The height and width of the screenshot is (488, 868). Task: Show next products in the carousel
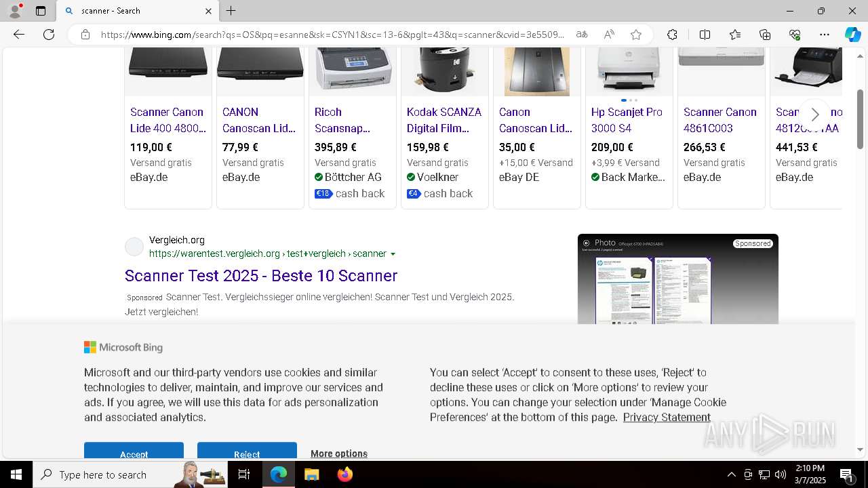[815, 115]
